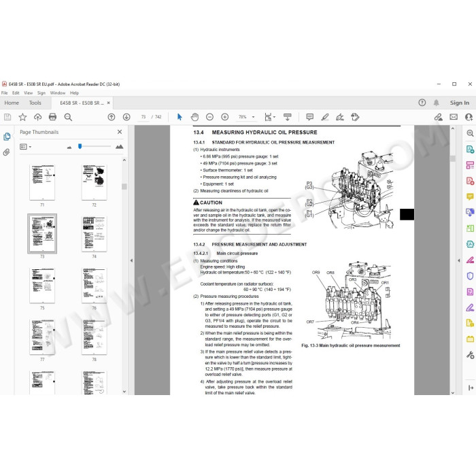This screenshot has width=476, height=476.
Task: Add the document to starred files
Action: click(22, 117)
